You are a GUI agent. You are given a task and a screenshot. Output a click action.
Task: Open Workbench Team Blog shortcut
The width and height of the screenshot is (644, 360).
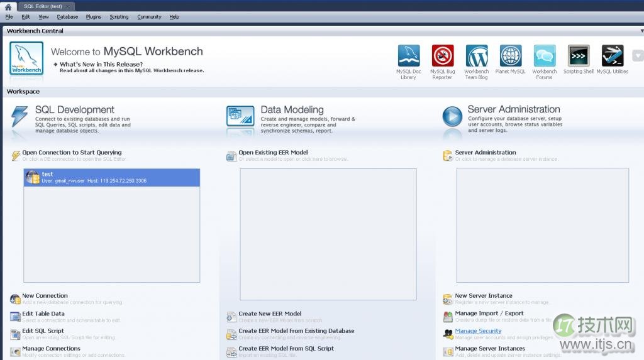tap(476, 57)
